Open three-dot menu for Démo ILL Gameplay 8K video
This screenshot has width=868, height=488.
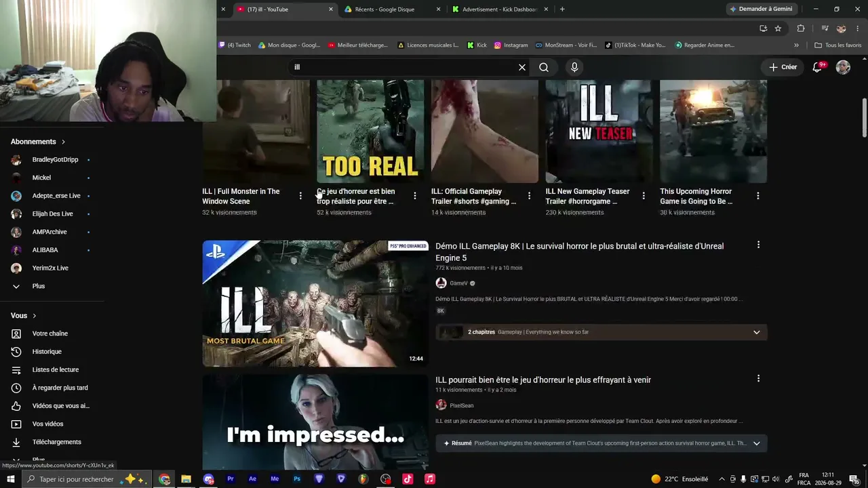tap(758, 245)
